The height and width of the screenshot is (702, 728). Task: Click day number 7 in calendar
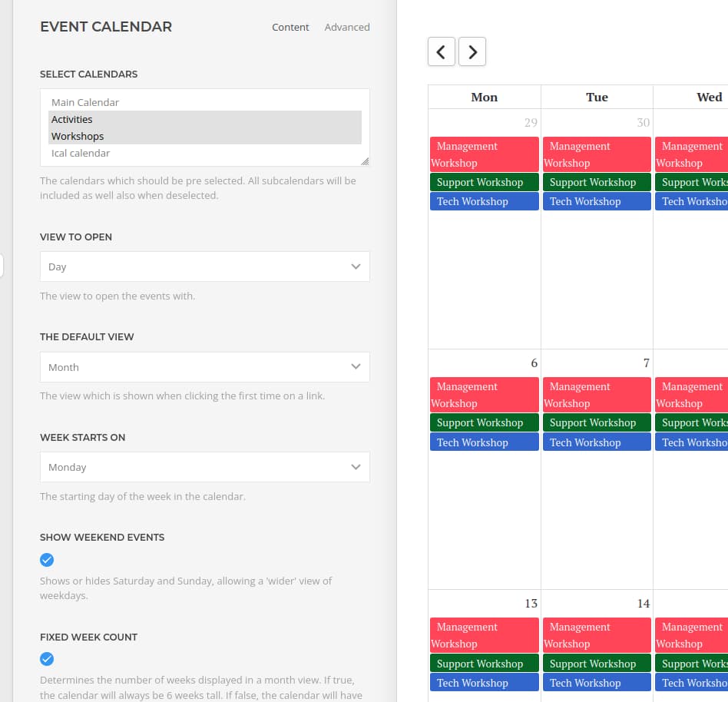click(x=647, y=363)
